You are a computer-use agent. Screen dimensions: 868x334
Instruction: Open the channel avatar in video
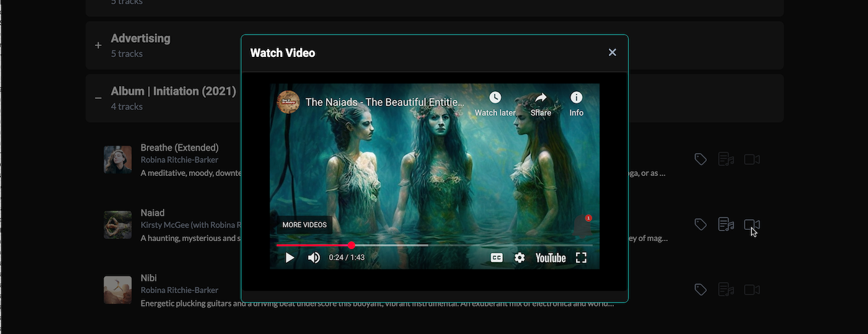click(288, 102)
